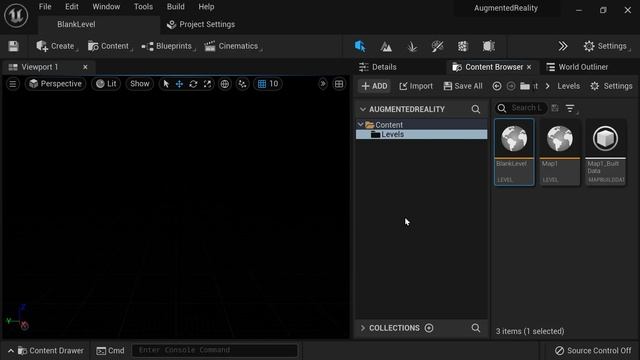Select the Map1_BuiltData asset thumbnail
This screenshot has height=360, width=640.
tap(606, 152)
